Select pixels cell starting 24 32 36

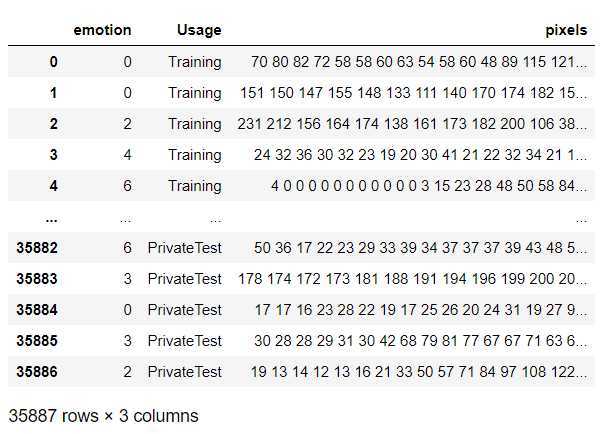point(420,155)
